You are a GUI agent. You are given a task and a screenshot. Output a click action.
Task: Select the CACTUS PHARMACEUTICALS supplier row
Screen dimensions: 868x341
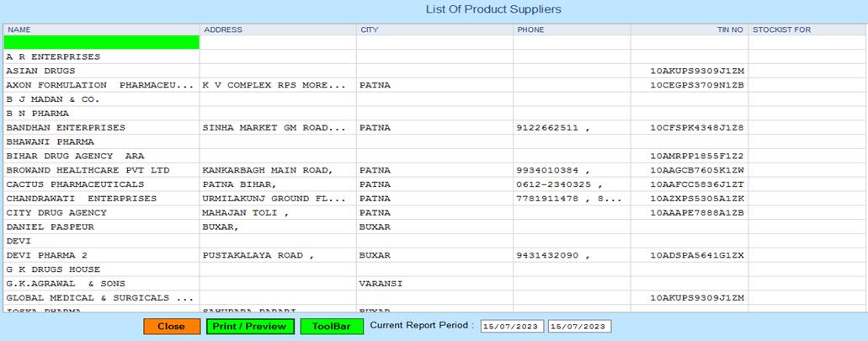click(x=75, y=184)
